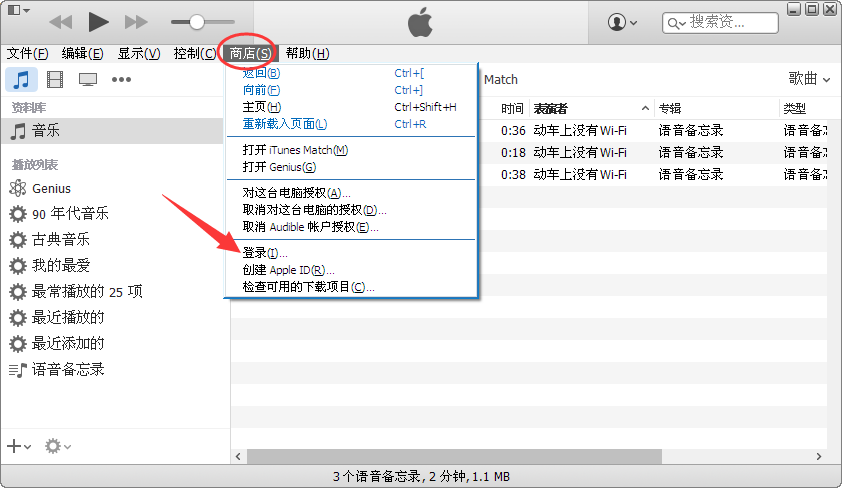Switch to the Match tab
This screenshot has height=488, width=842.
(501, 79)
